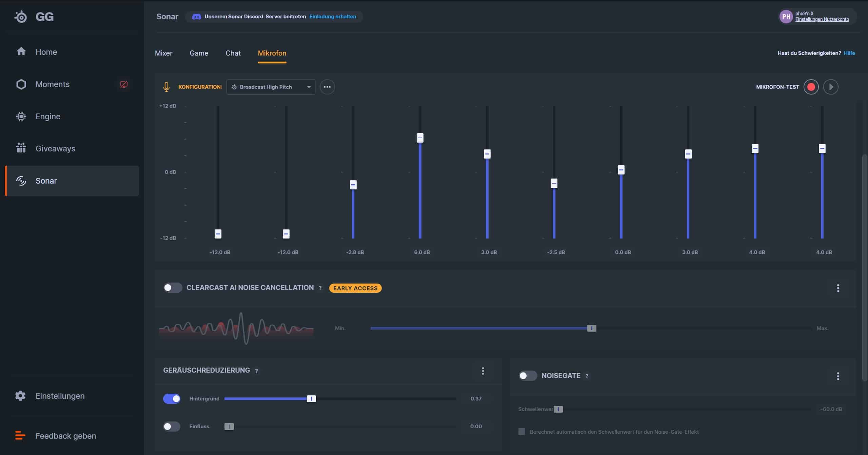Open Engine via the chip icon
Image resolution: width=868 pixels, height=455 pixels.
point(21,117)
